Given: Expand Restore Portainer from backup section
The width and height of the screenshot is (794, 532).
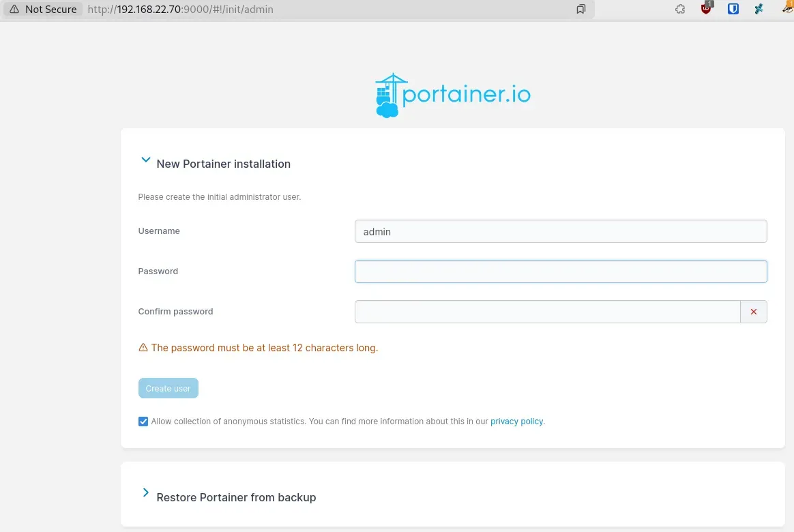Looking at the screenshot, I should coord(145,492).
